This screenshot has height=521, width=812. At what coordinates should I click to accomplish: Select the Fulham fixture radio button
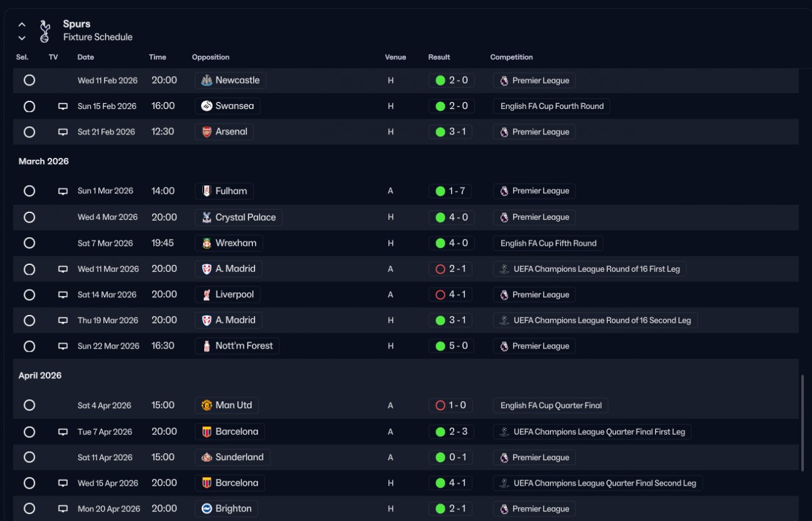[29, 191]
